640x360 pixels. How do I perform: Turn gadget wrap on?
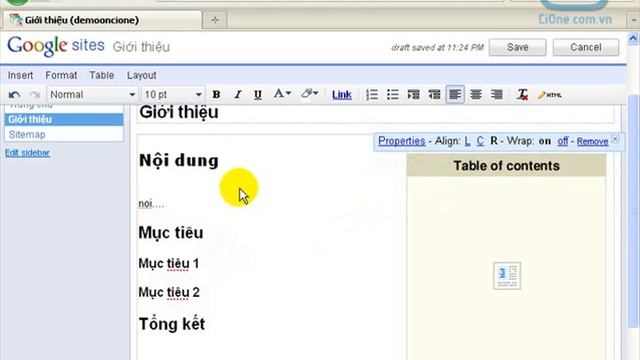545,141
